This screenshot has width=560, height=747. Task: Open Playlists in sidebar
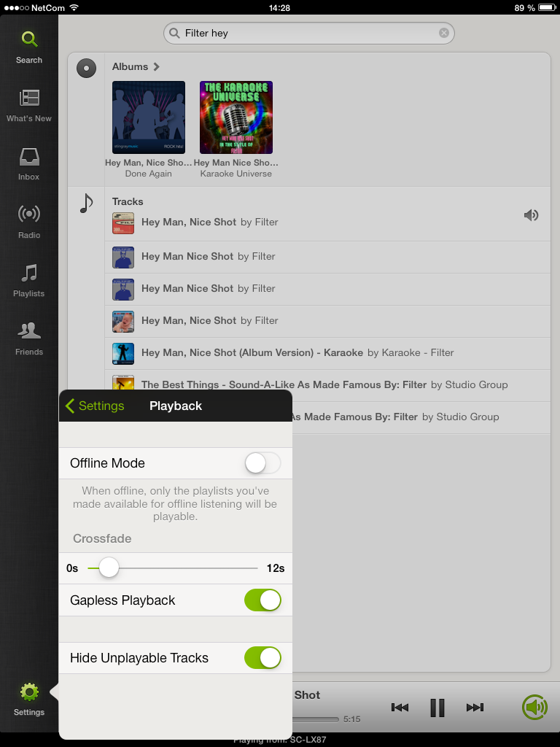pos(29,281)
